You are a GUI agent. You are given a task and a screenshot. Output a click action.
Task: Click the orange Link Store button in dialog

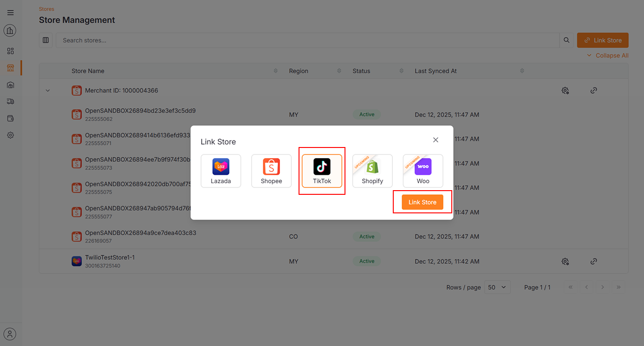point(422,202)
